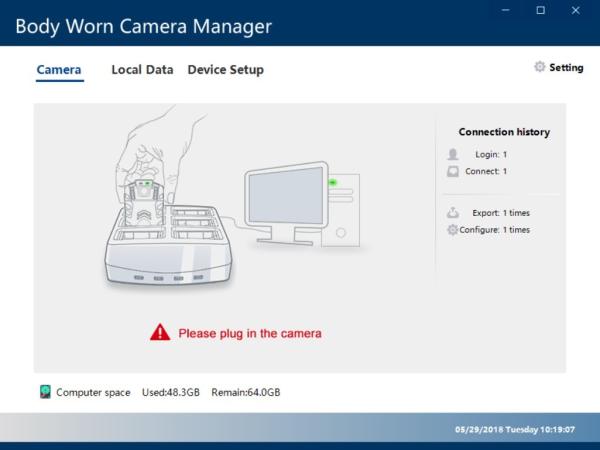Click the Login user icon
Viewport: 600px width, 450px height.
click(x=453, y=155)
